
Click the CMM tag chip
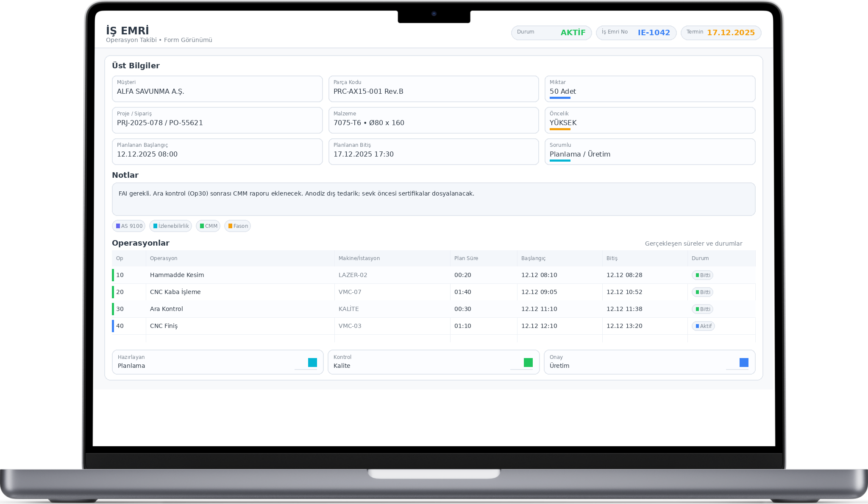pyautogui.click(x=208, y=226)
